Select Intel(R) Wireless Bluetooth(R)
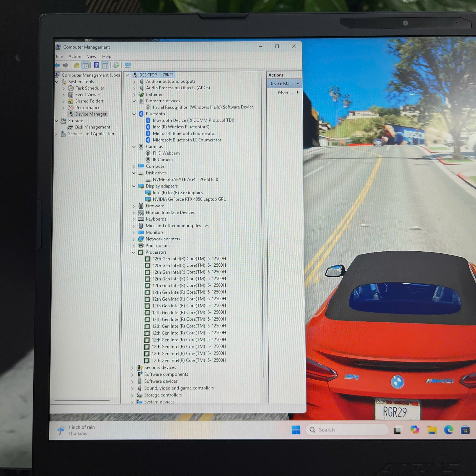This screenshot has width=476, height=476. [x=181, y=127]
